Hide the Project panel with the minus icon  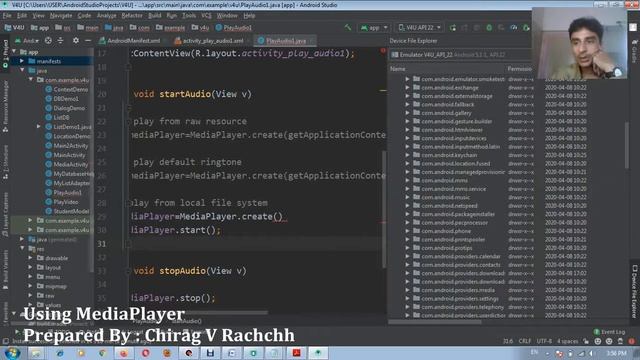coord(87,40)
